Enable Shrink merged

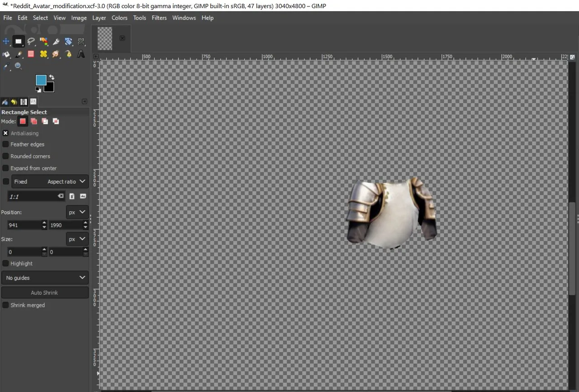point(5,305)
